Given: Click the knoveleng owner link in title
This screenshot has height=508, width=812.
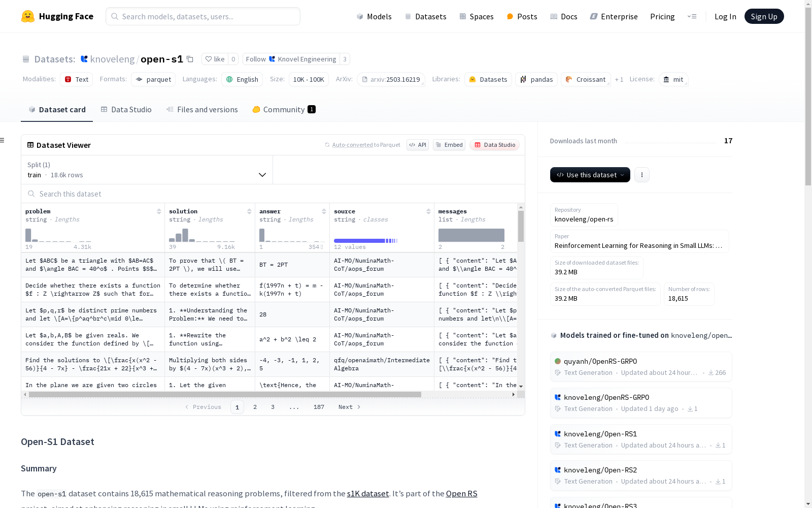Looking at the screenshot, I should pyautogui.click(x=112, y=59).
